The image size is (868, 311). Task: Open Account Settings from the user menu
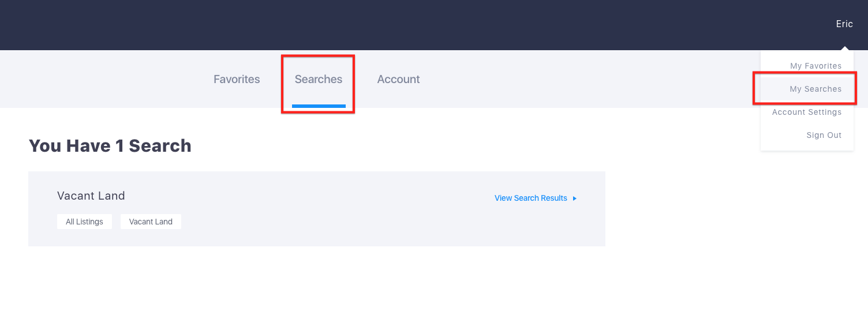click(x=807, y=112)
